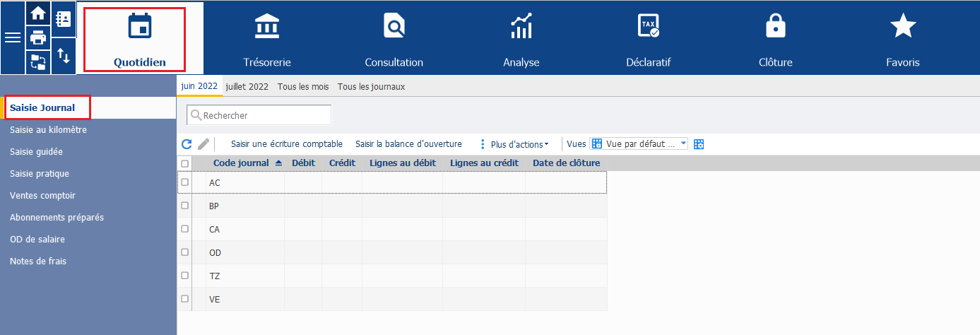The height and width of the screenshot is (335, 980).
Task: Click the grid view settings icon
Action: [699, 144]
